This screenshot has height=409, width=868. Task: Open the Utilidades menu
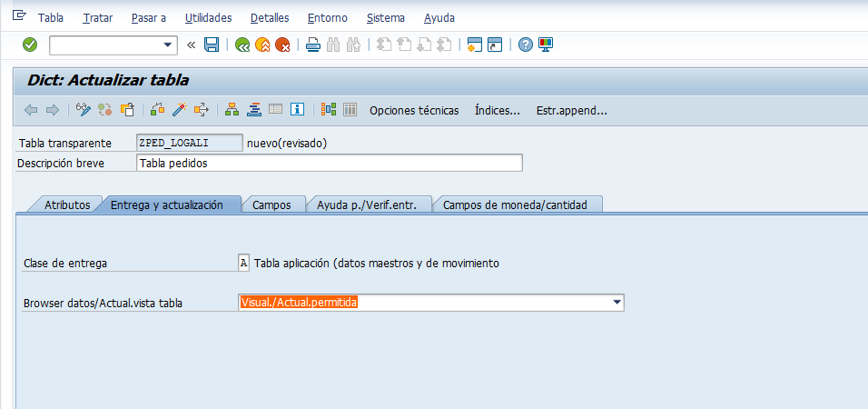[208, 18]
